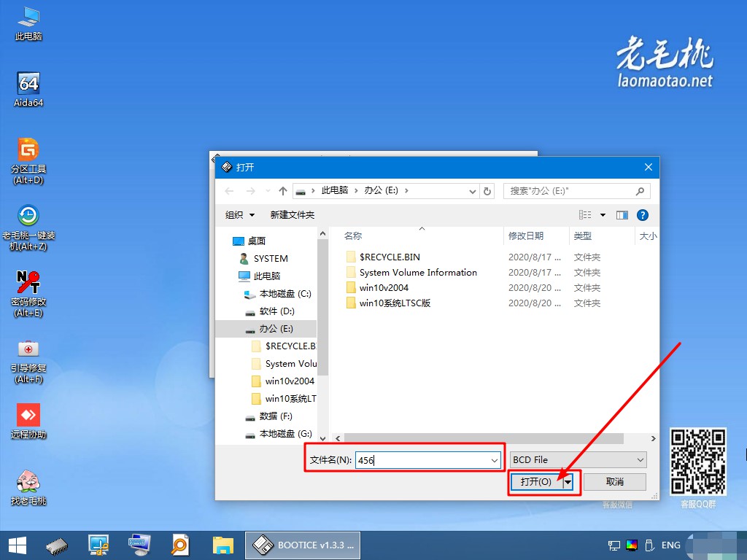Click the refresh icon beside the address bar

coord(487,190)
